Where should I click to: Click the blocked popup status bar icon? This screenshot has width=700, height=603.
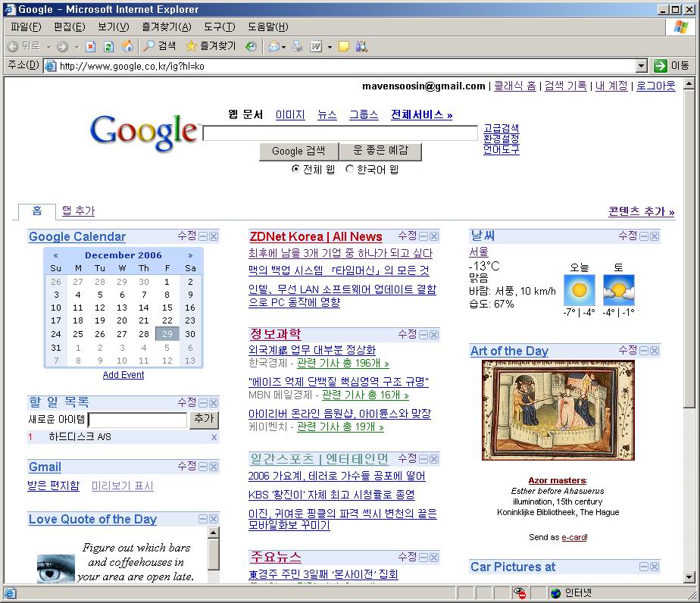(x=520, y=593)
